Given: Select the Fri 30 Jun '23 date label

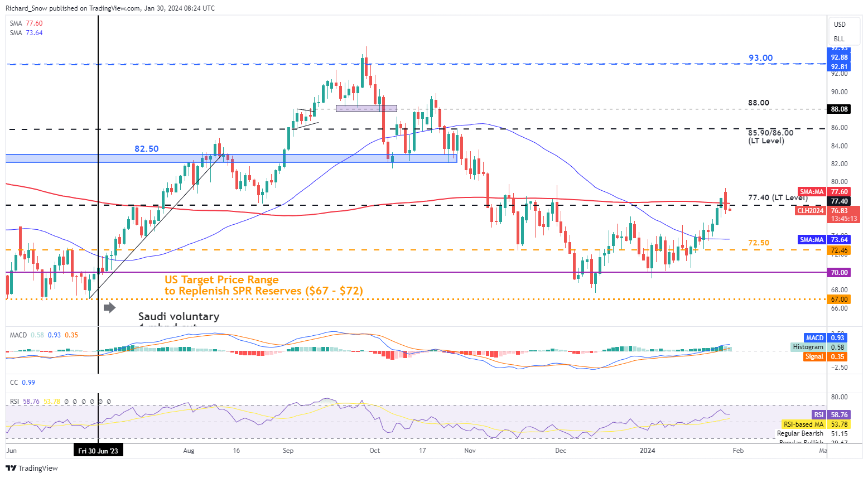Looking at the screenshot, I should click(98, 451).
